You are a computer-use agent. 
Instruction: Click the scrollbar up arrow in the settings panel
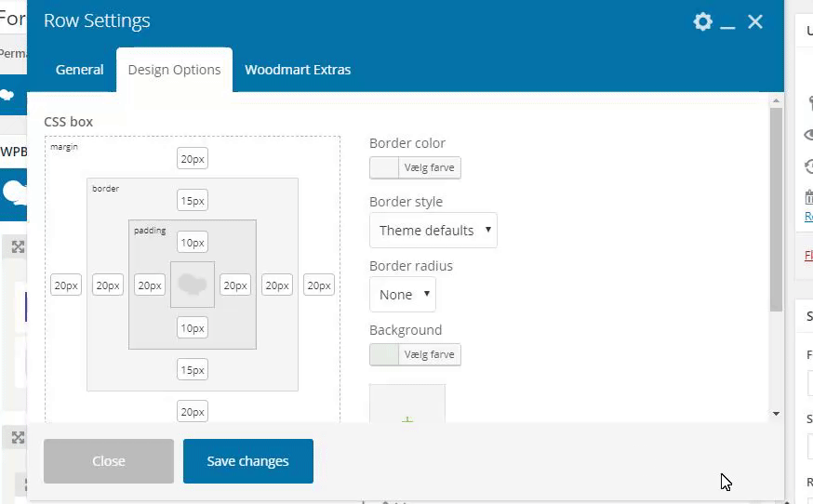point(776,100)
